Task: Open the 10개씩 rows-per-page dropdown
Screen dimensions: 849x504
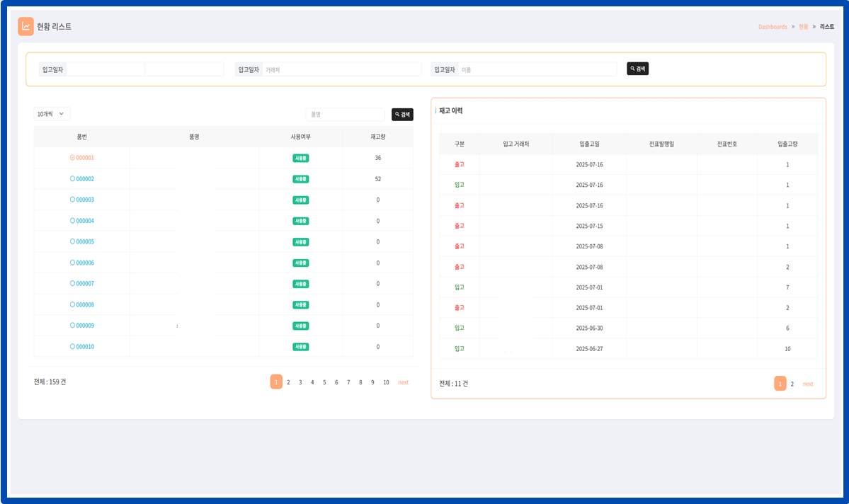Action: (x=52, y=114)
